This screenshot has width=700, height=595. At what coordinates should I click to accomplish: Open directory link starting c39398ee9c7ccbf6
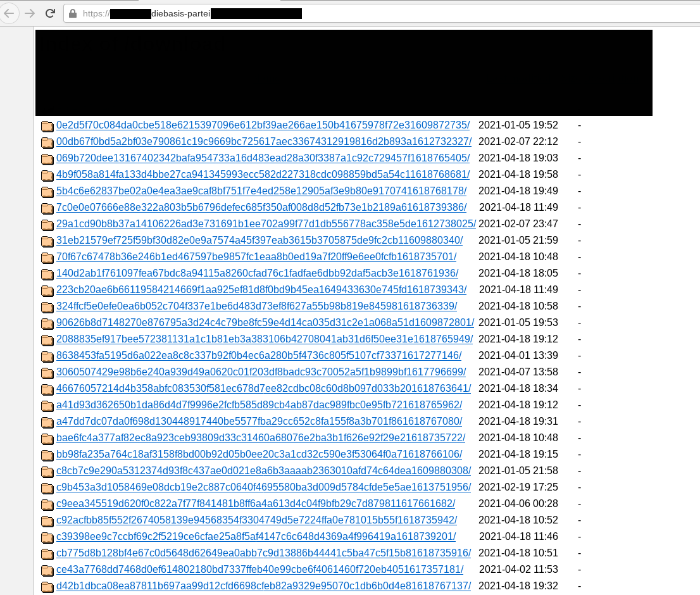[x=256, y=537]
